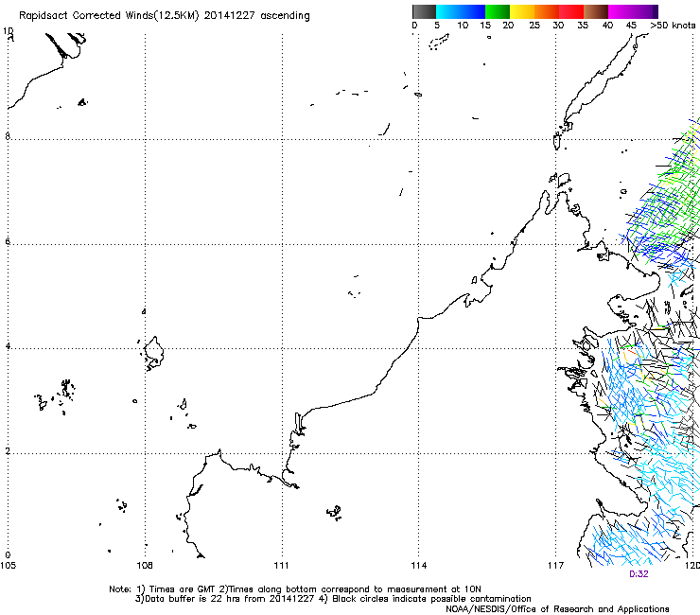Click legend tick label 25
The image size is (700, 615).
[534, 26]
